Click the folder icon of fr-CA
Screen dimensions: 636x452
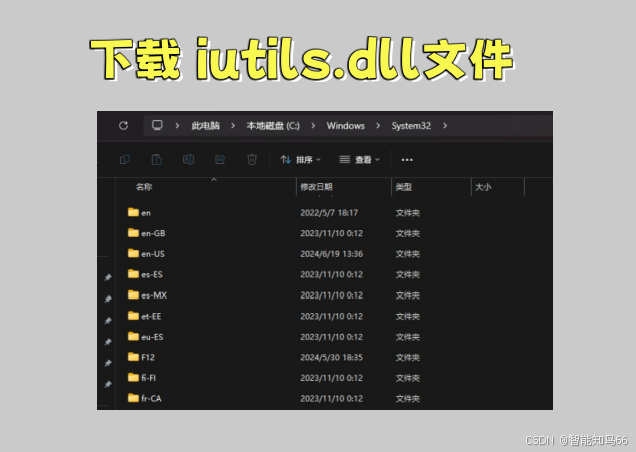click(x=133, y=398)
